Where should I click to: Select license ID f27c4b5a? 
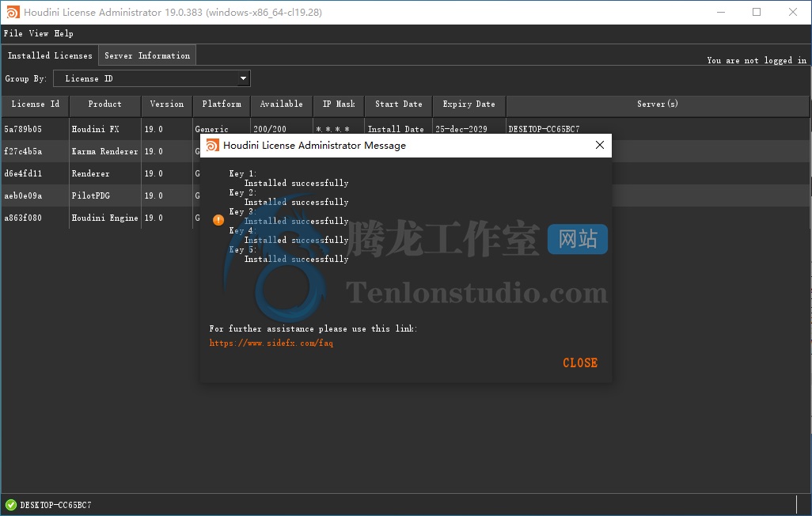point(23,151)
